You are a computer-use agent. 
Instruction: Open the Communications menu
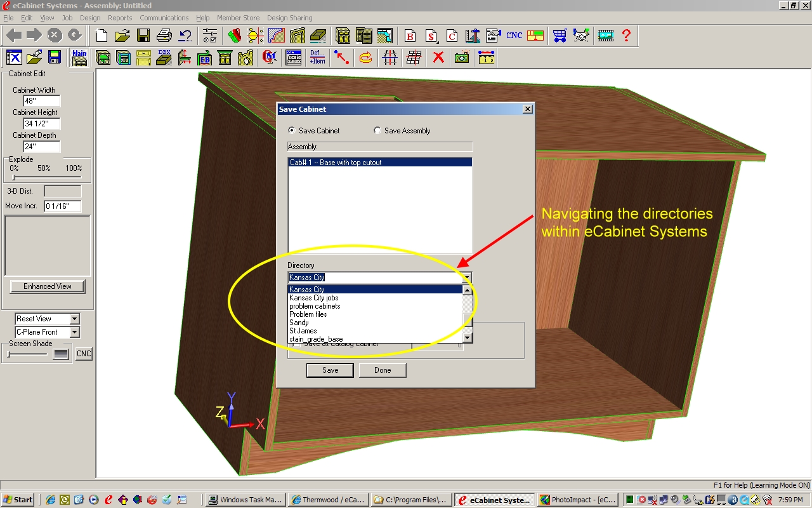164,18
